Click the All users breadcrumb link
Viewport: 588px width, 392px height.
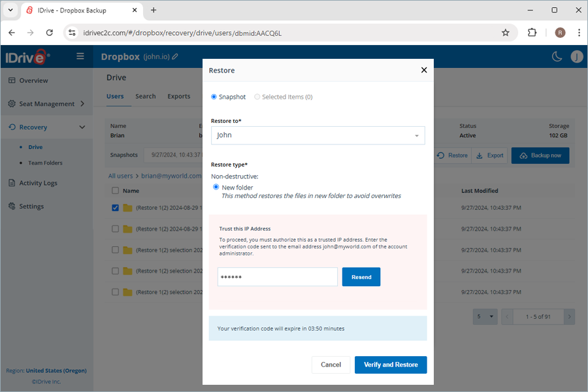tap(120, 176)
